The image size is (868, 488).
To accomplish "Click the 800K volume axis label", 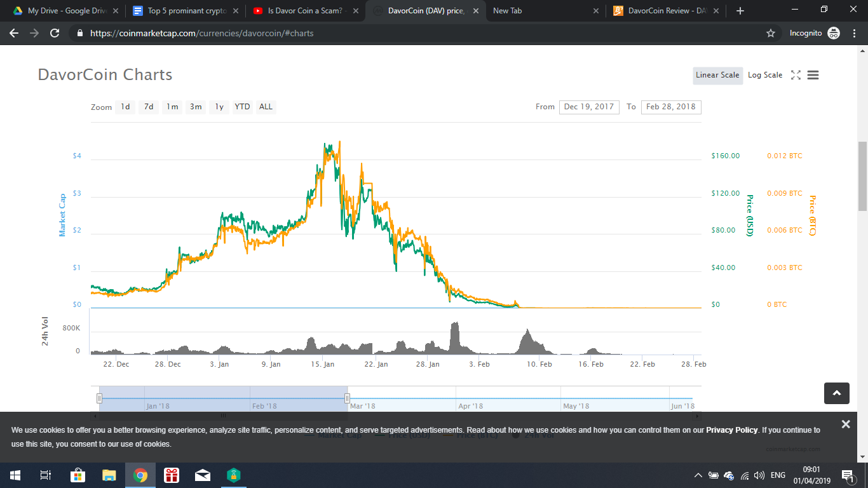I will click(71, 328).
